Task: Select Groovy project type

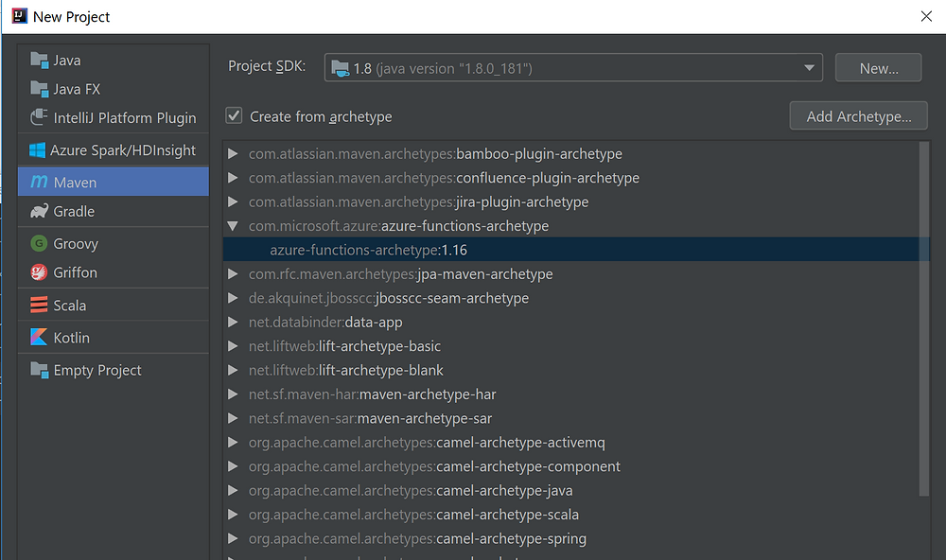Action: click(114, 243)
